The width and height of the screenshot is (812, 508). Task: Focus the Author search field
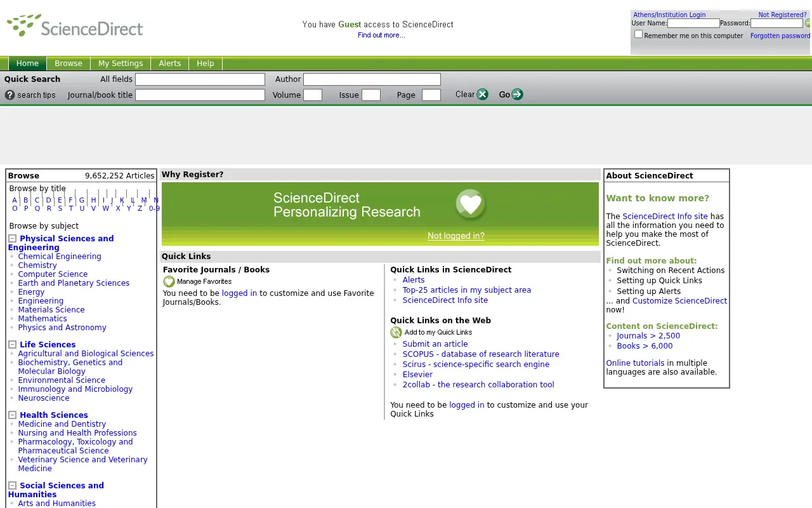coord(372,79)
